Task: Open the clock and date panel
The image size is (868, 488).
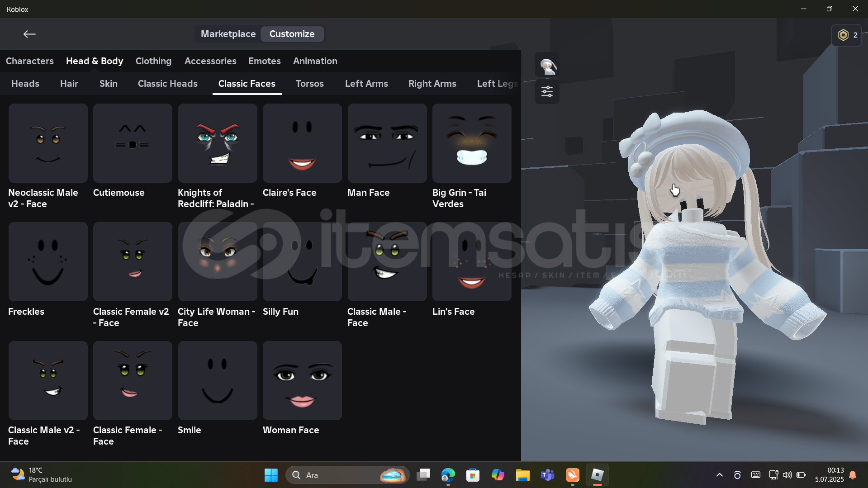Action: tap(829, 475)
